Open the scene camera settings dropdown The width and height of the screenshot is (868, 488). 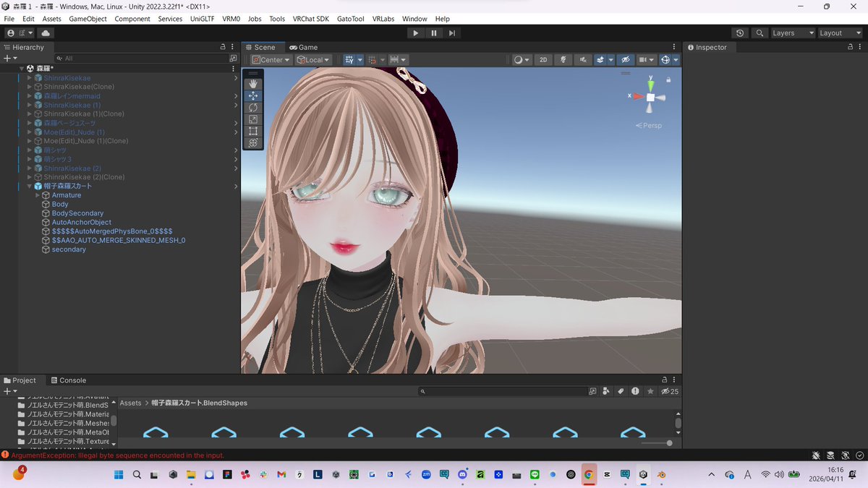[x=646, y=60]
